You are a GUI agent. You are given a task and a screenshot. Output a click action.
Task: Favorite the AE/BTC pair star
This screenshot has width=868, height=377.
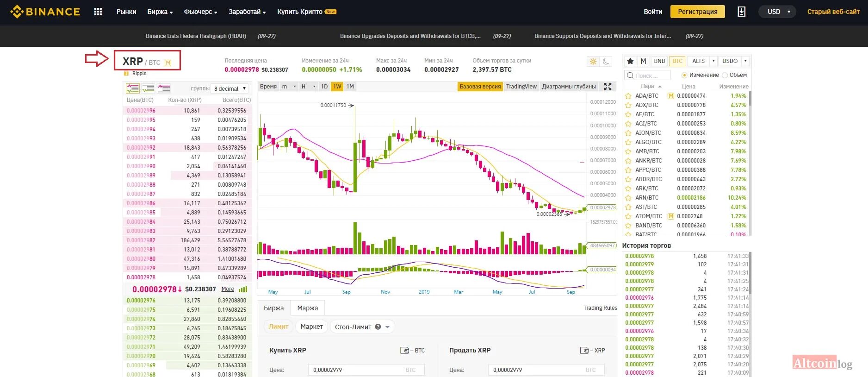pos(628,114)
